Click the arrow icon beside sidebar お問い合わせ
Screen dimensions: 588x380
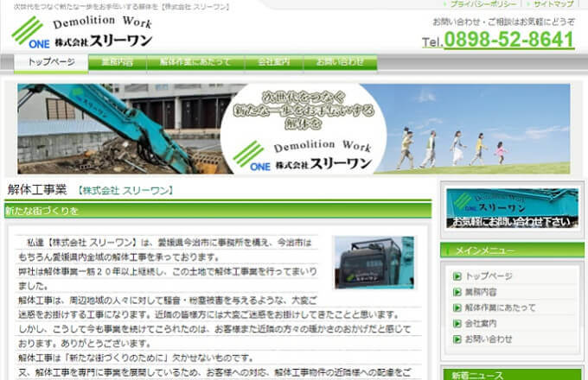click(457, 339)
